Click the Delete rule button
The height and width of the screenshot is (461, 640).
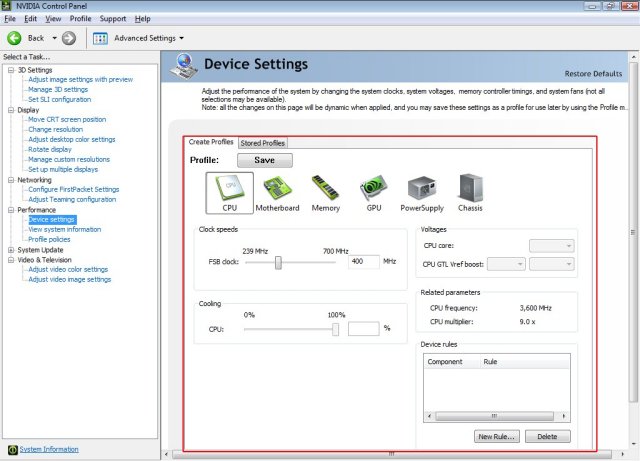[547, 437]
